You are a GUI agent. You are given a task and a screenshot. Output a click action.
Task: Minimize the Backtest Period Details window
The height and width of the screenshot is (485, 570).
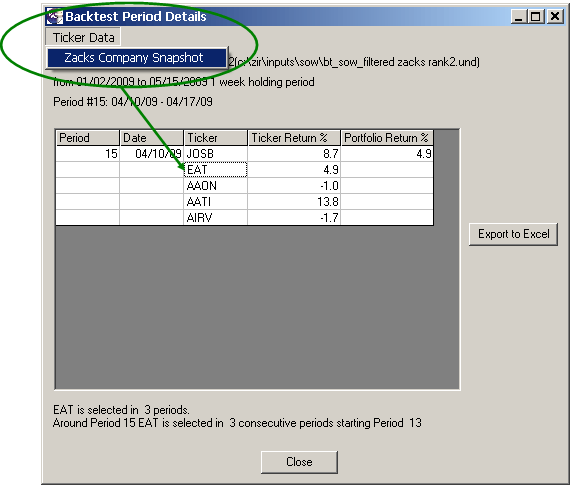[x=519, y=16]
